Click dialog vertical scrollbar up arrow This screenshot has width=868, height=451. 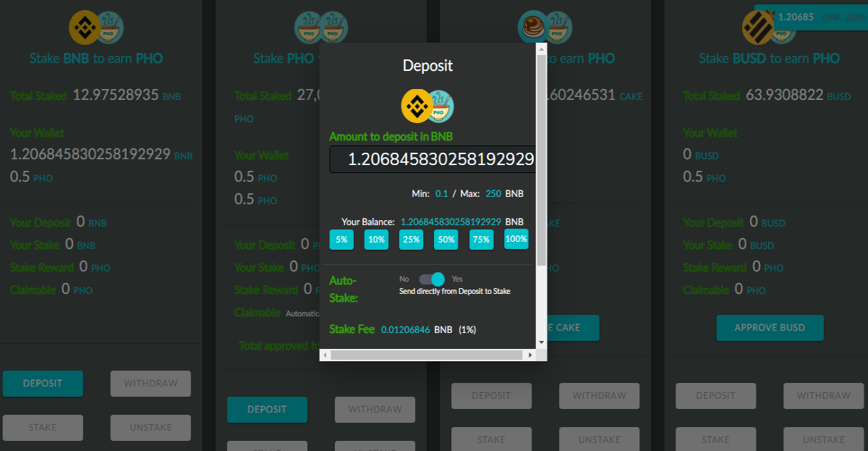click(541, 49)
